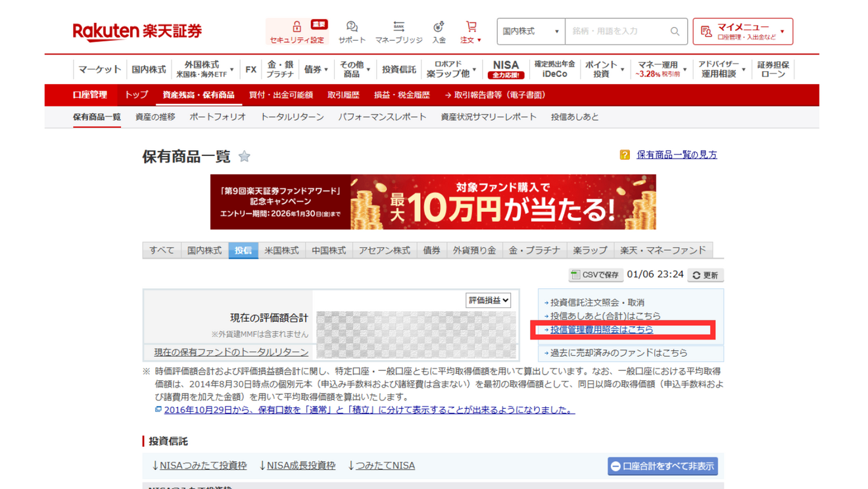Select the トータルリターン sub-tab

pyautogui.click(x=292, y=117)
